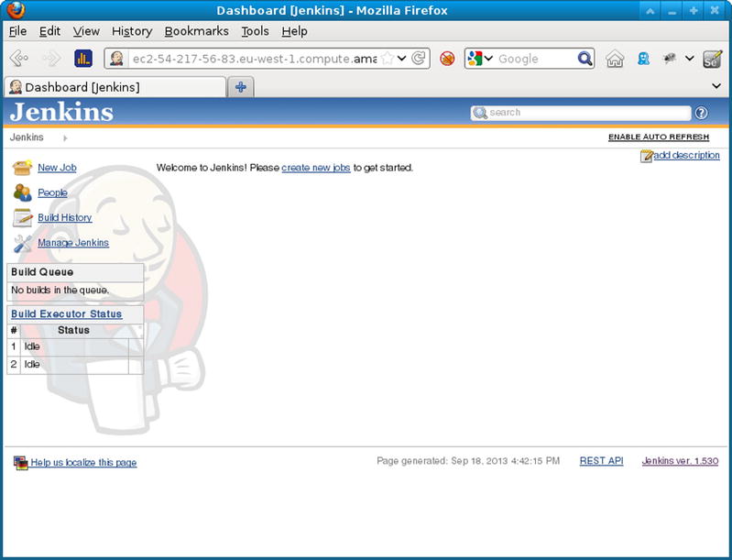Open the Build Executor Status link
732x560 pixels.
(66, 313)
